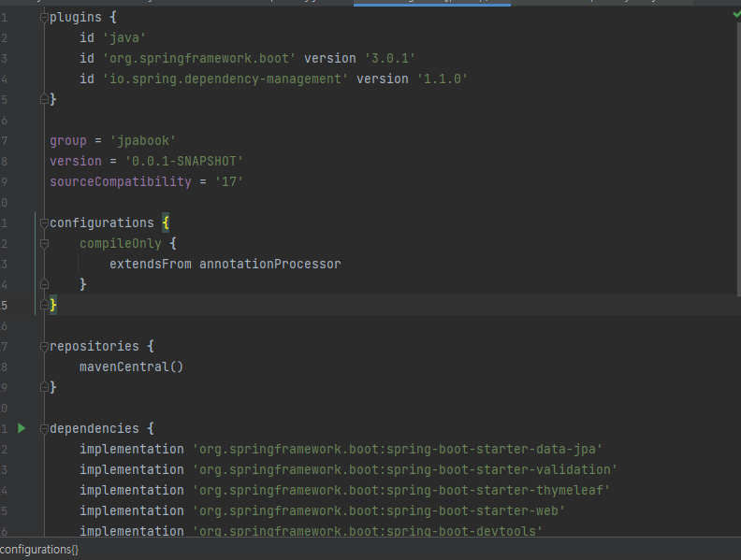Click the plugins closing brace fold marker
This screenshot has width=741, height=560.
44,99
